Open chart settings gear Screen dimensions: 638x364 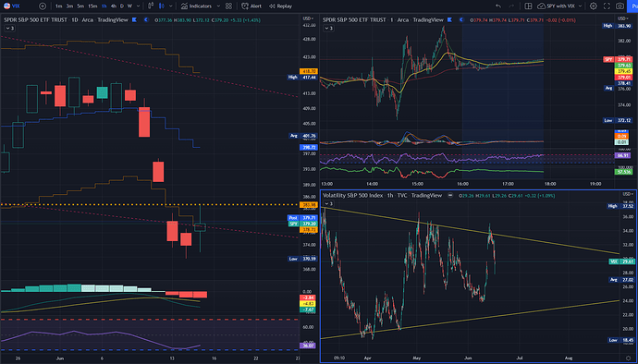point(594,6)
